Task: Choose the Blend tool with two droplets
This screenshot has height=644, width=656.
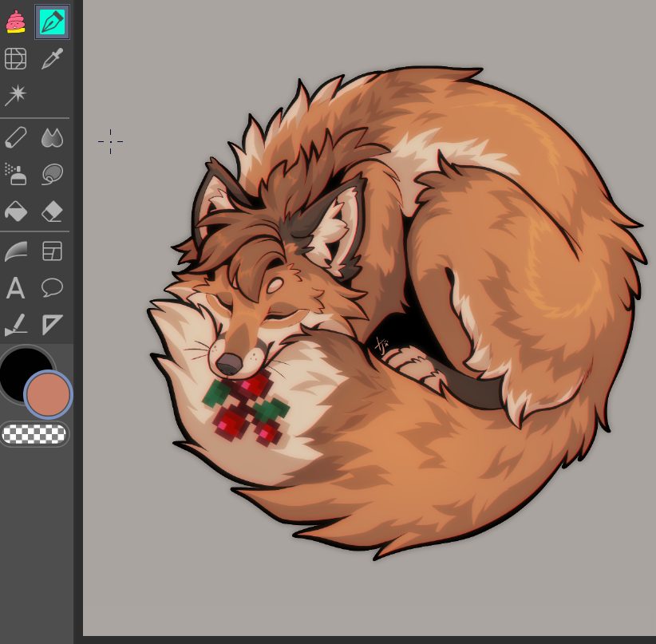Action: pyautogui.click(x=52, y=137)
